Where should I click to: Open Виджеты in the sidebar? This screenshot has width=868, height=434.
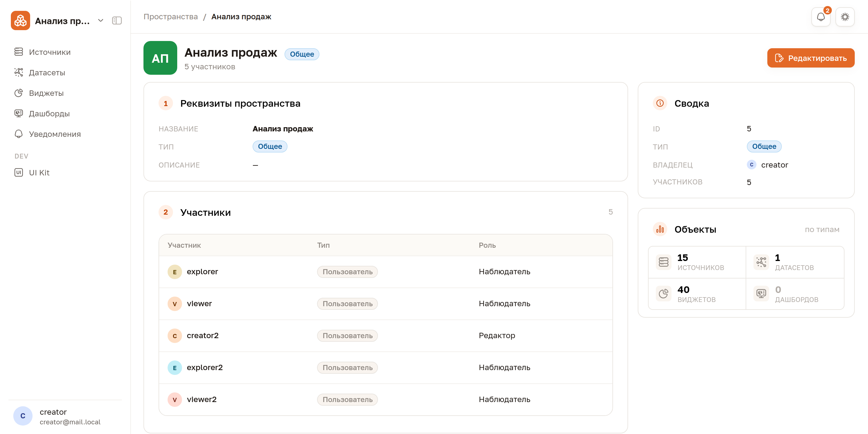(65, 93)
